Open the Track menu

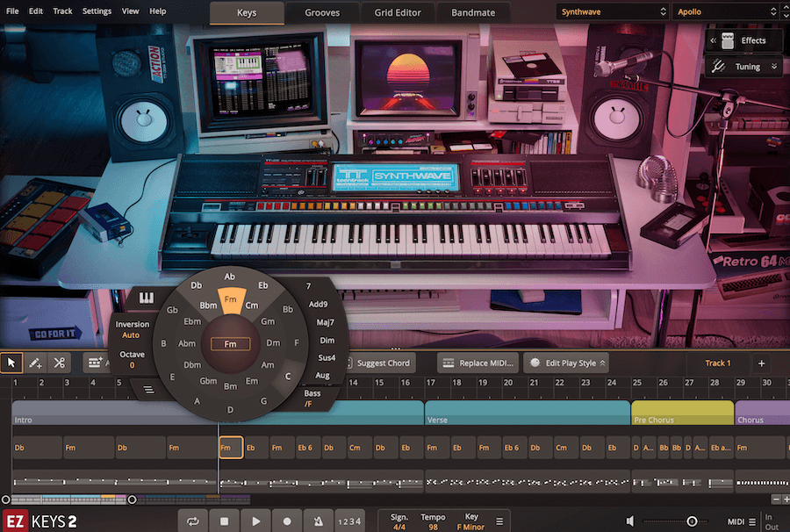pos(62,11)
